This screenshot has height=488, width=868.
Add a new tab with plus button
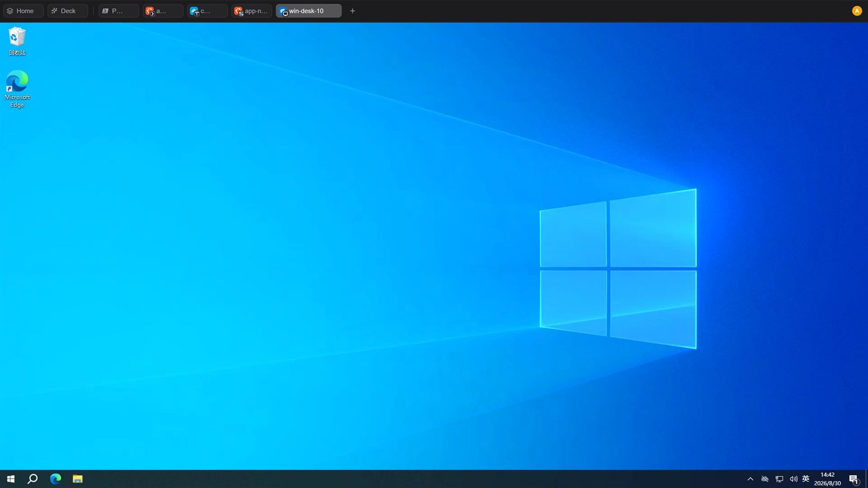352,11
